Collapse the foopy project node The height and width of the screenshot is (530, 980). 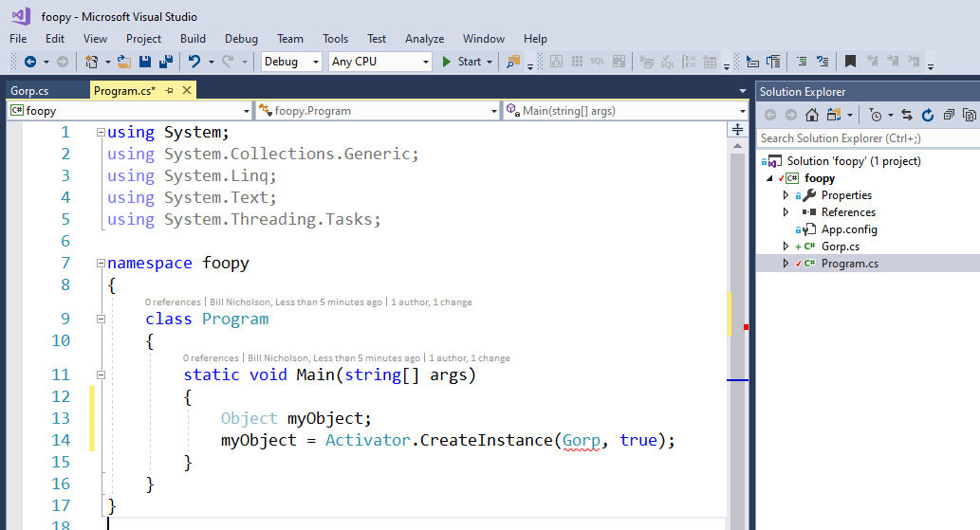(769, 178)
